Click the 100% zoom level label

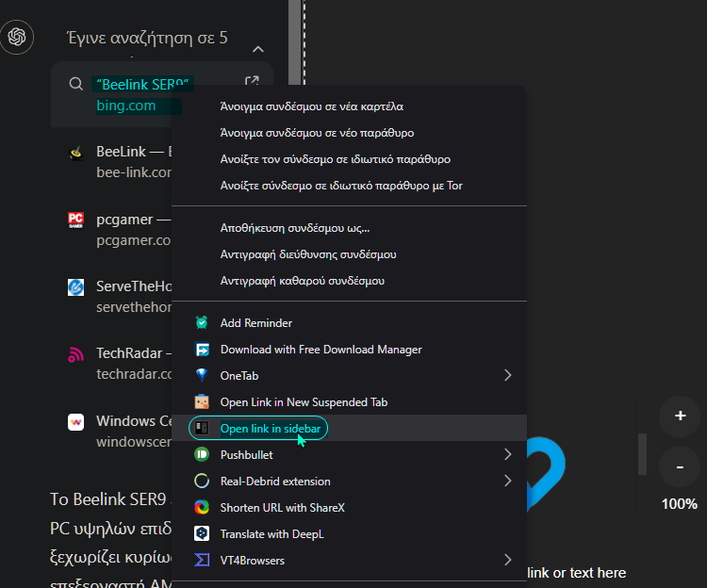click(679, 504)
